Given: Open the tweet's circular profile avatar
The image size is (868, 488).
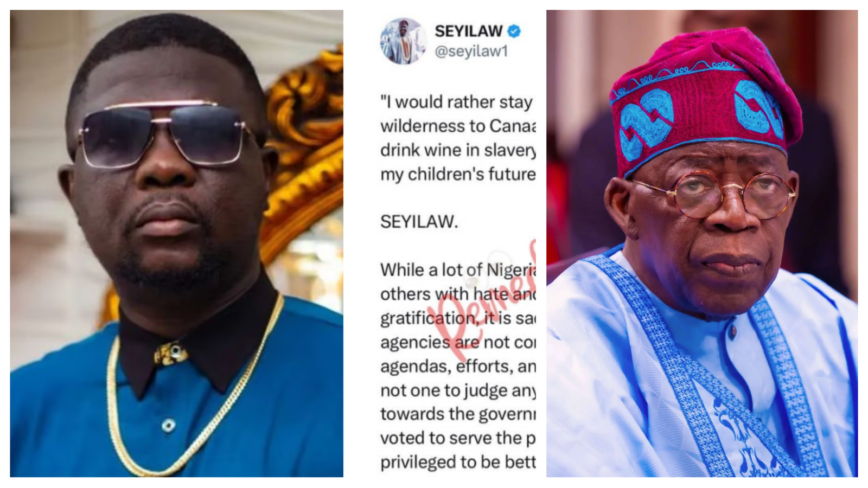Looking at the screenshot, I should coord(403,41).
